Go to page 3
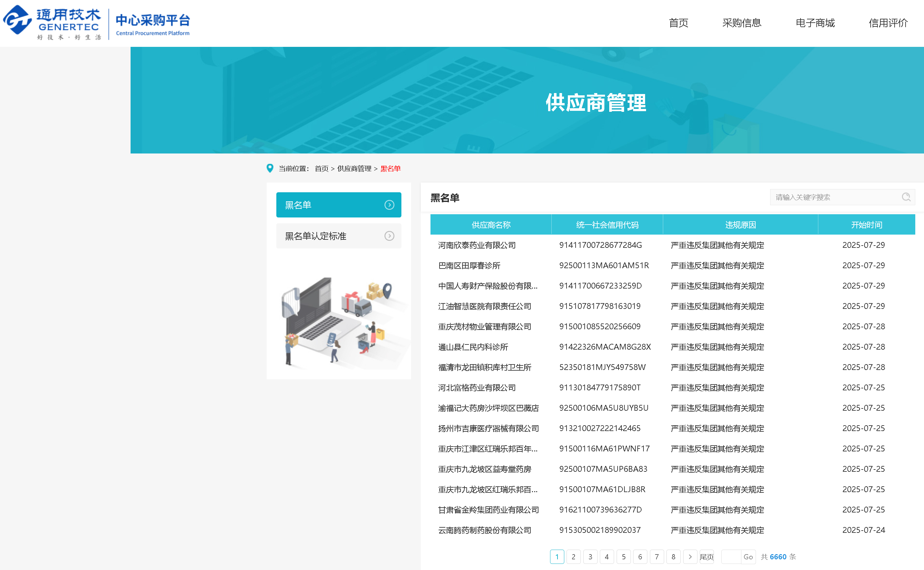 point(590,556)
